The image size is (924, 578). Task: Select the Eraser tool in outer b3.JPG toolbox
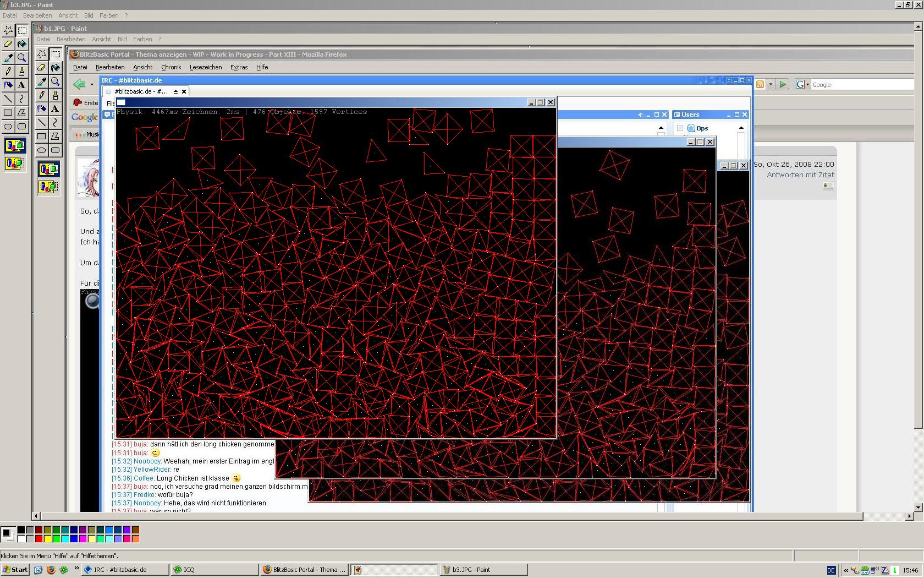tap(8, 43)
